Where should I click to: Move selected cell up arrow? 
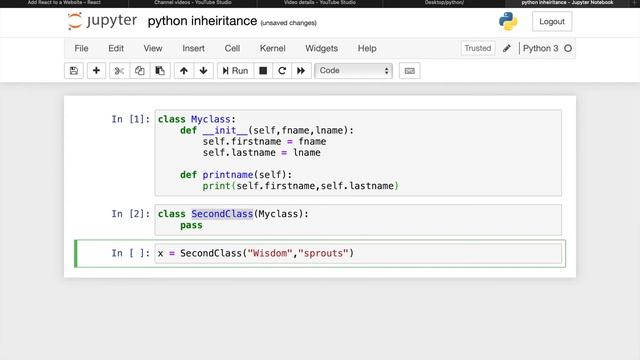(x=184, y=71)
